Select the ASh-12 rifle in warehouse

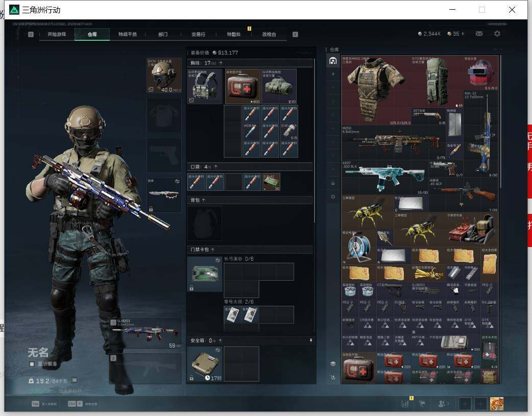[x=481, y=134]
